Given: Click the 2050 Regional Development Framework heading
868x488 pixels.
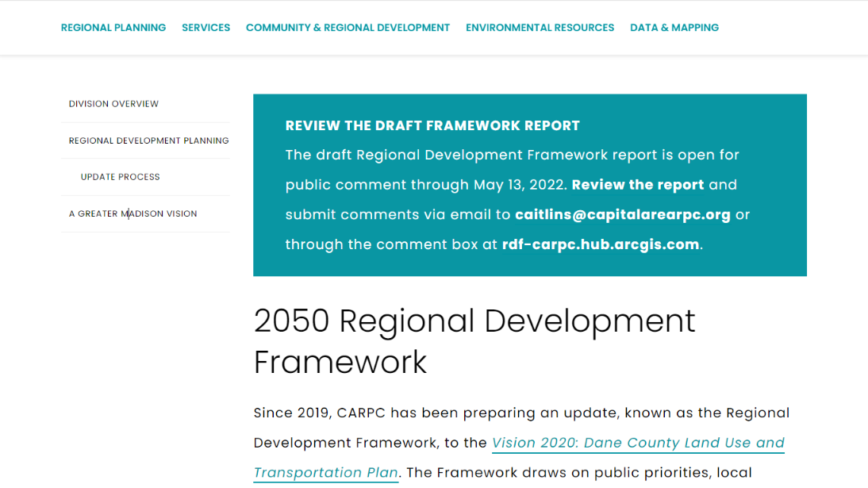Looking at the screenshot, I should pyautogui.click(x=474, y=342).
